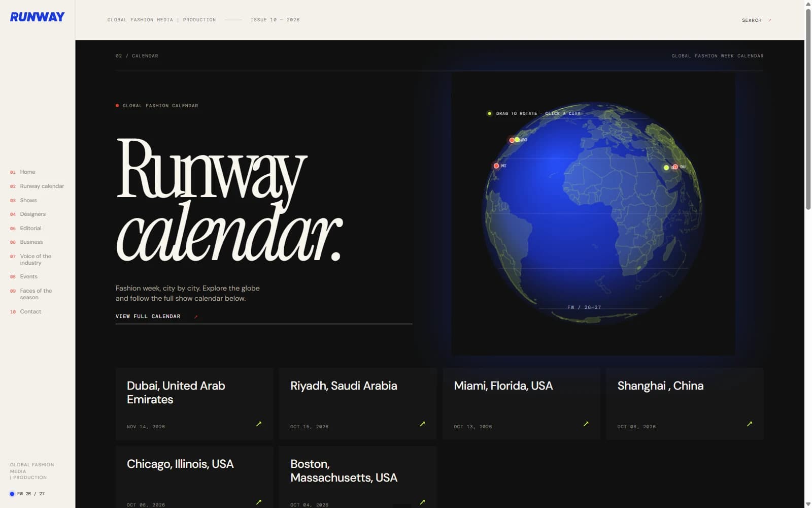Open the Dubai, United Arab Emirates card
The width and height of the screenshot is (812, 508).
[x=194, y=404]
